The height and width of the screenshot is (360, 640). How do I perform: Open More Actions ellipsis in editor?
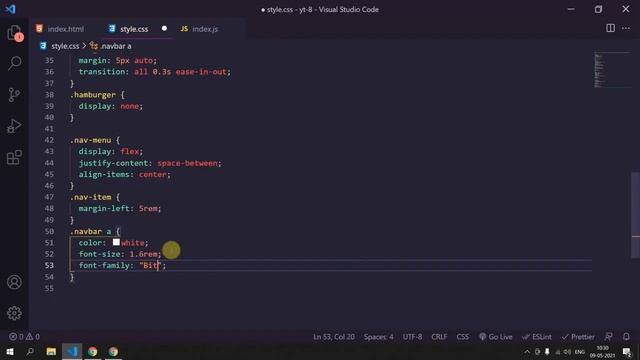point(626,28)
